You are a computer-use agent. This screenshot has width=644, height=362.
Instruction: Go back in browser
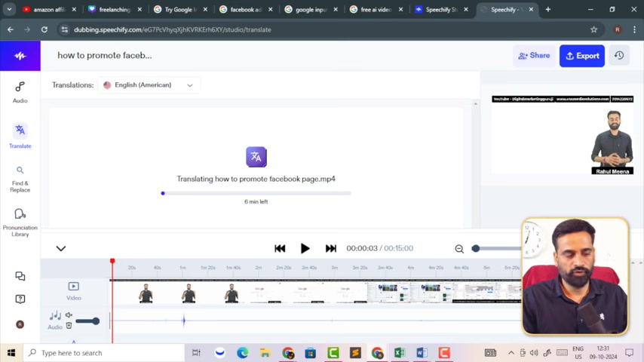coord(11,29)
